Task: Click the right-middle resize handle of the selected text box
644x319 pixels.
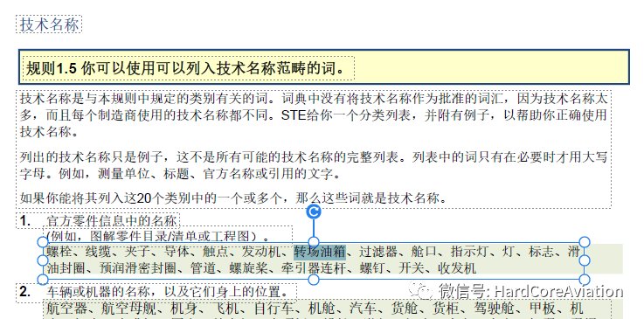Action: (x=585, y=260)
